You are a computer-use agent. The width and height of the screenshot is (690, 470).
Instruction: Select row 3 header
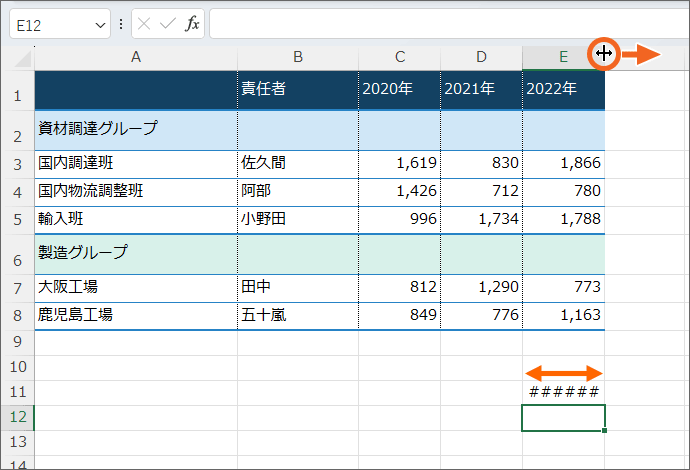tap(18, 165)
